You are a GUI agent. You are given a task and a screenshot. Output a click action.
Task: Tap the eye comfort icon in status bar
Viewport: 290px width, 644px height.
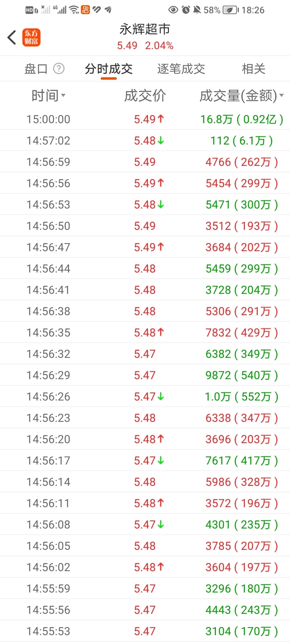tap(173, 10)
